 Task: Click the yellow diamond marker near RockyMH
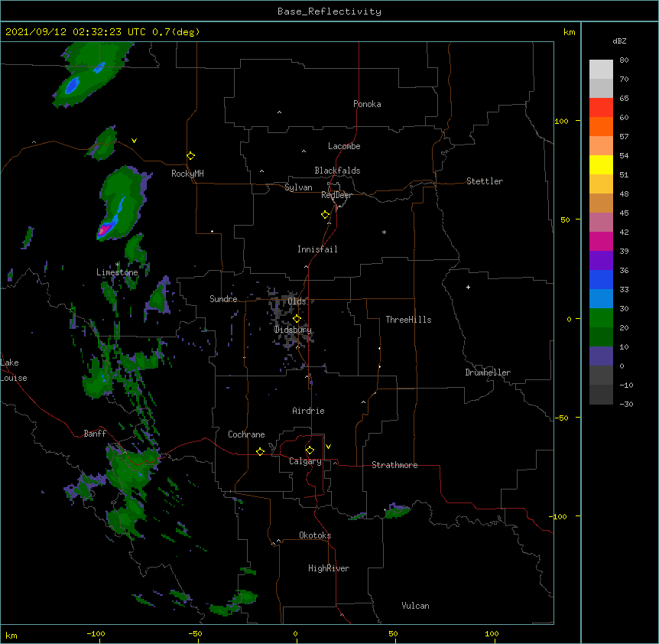click(190, 156)
